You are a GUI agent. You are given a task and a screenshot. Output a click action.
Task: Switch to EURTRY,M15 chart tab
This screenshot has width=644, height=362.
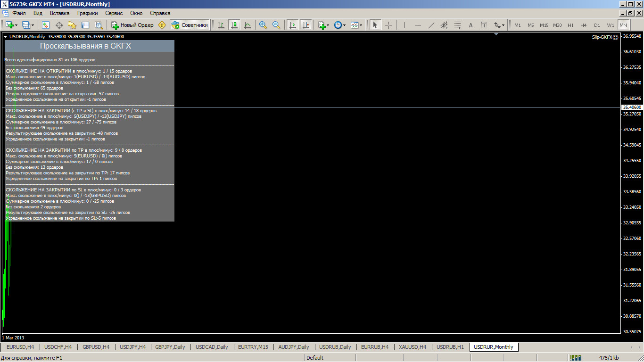click(253, 347)
